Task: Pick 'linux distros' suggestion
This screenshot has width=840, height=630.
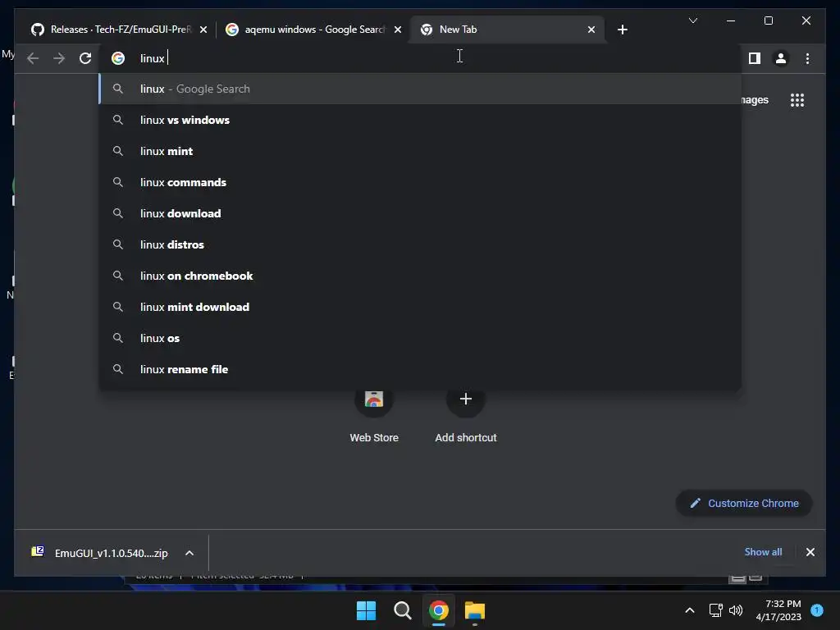Action: [x=420, y=244]
